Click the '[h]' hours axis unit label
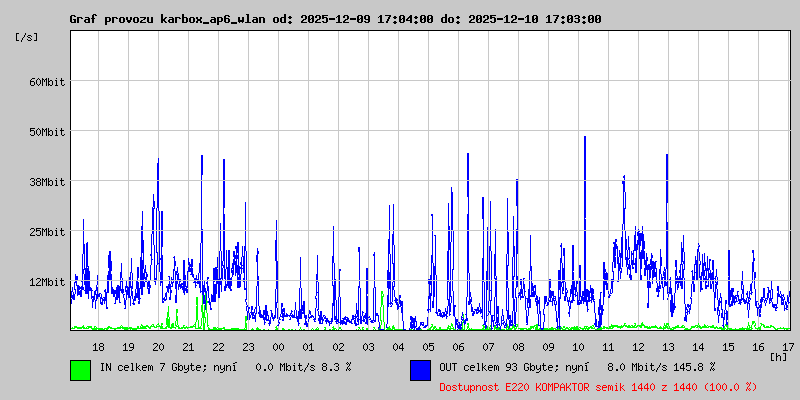The height and width of the screenshot is (400, 800). pyautogui.click(x=778, y=357)
